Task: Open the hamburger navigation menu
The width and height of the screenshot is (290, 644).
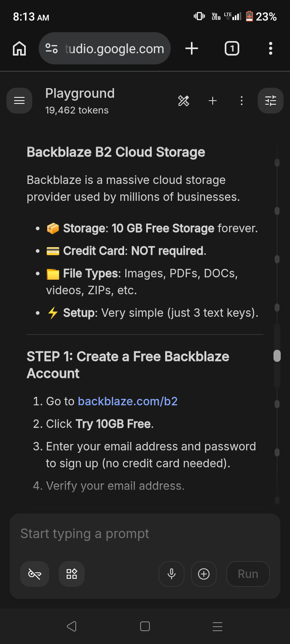Action: click(x=19, y=101)
